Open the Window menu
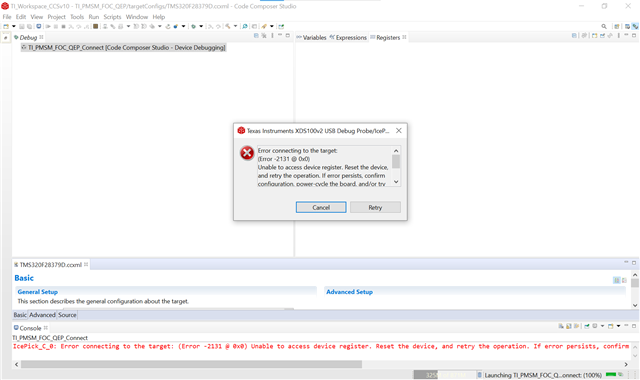Screen dimensions: 640x380 coord(136,17)
